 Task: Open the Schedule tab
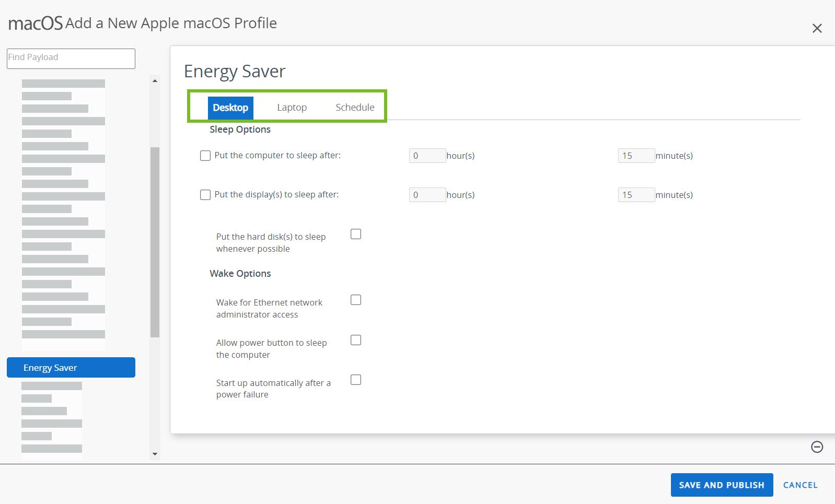click(355, 108)
